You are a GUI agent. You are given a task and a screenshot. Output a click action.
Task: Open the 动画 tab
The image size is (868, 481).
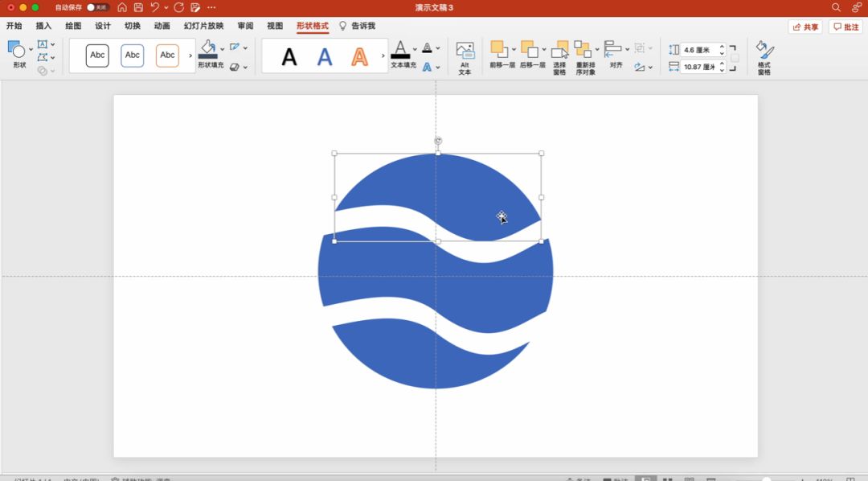pyautogui.click(x=162, y=26)
